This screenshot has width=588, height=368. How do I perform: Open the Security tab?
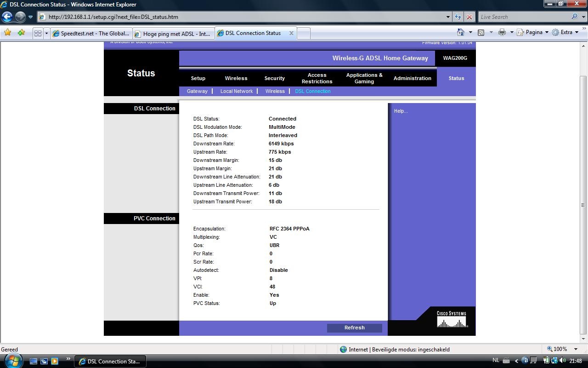(x=275, y=78)
